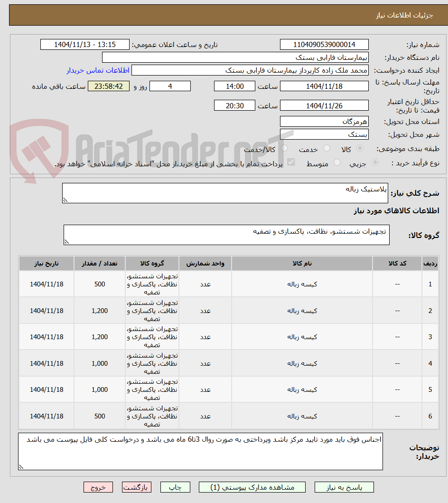Click the ایجاد کننده درخواست field
This screenshot has width=448, height=503.
(x=250, y=70)
